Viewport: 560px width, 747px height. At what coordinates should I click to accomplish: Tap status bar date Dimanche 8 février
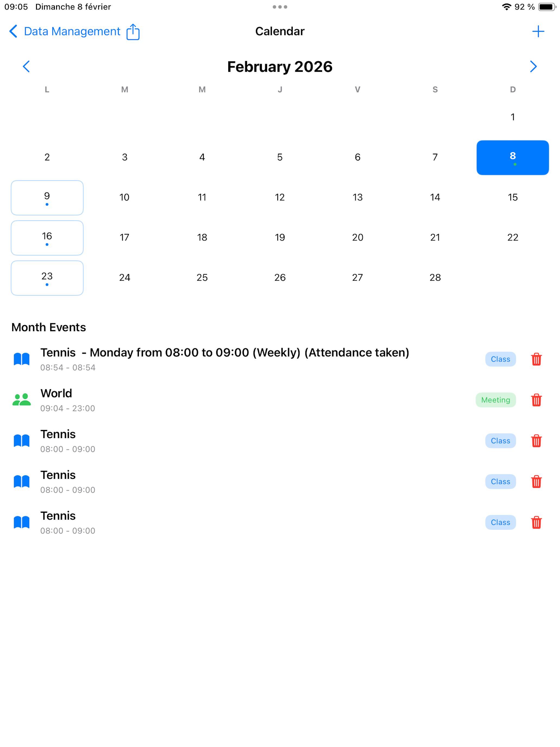[73, 7]
